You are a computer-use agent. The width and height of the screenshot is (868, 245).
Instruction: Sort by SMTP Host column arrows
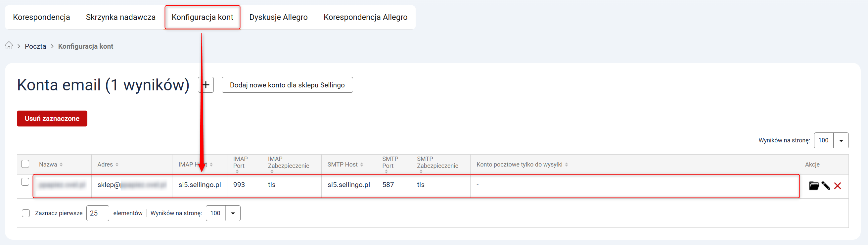point(362,165)
